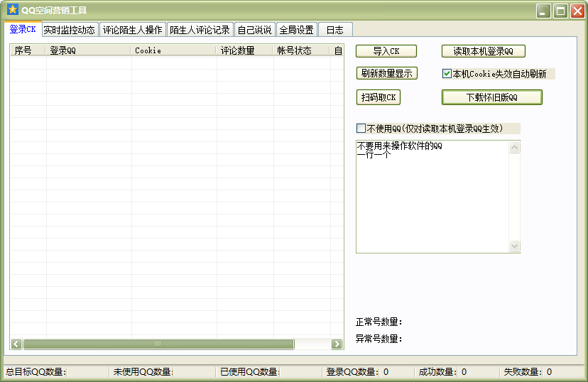Click the 下载怀旧版QQ button
The image size is (588, 382).
(x=491, y=97)
